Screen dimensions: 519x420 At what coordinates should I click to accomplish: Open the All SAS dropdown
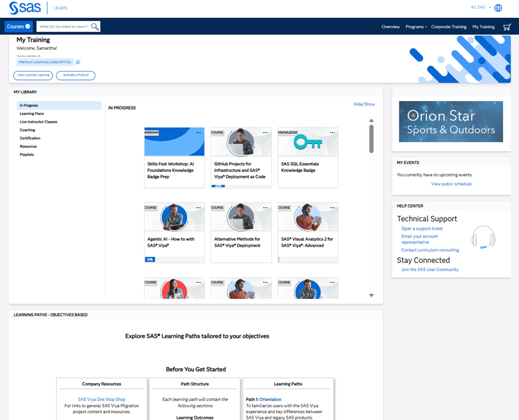coord(481,7)
